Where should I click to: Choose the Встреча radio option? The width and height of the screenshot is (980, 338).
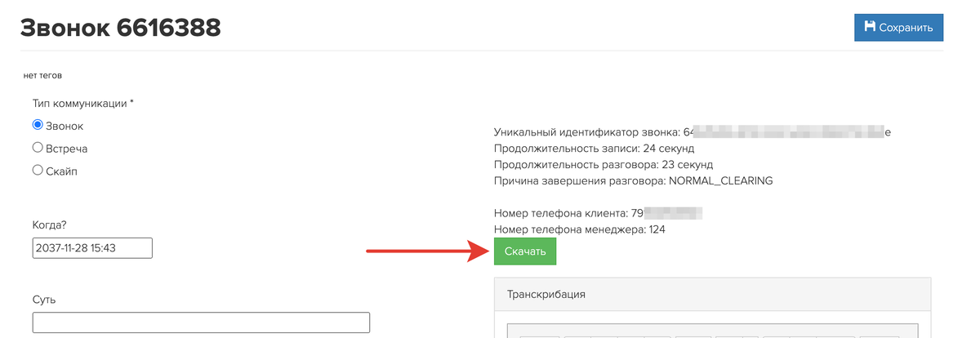click(x=38, y=148)
